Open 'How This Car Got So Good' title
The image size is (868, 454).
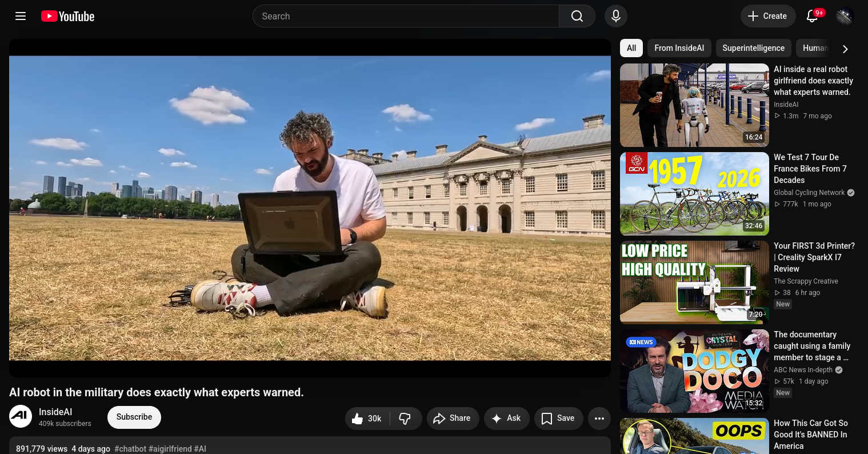[811, 435]
